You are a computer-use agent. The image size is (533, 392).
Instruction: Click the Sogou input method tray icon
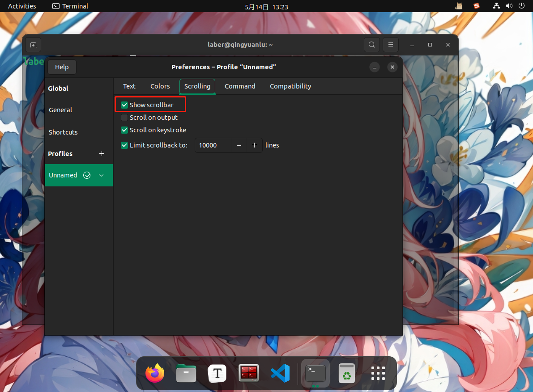tap(477, 6)
